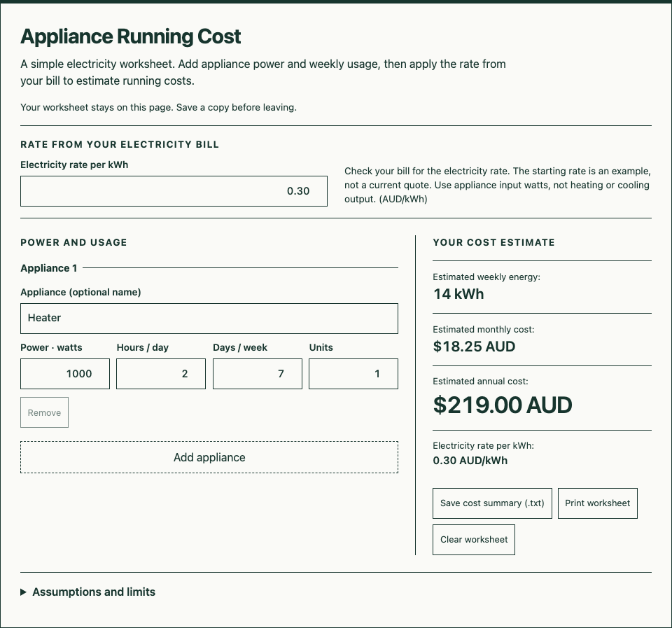Print the worksheet

597,503
